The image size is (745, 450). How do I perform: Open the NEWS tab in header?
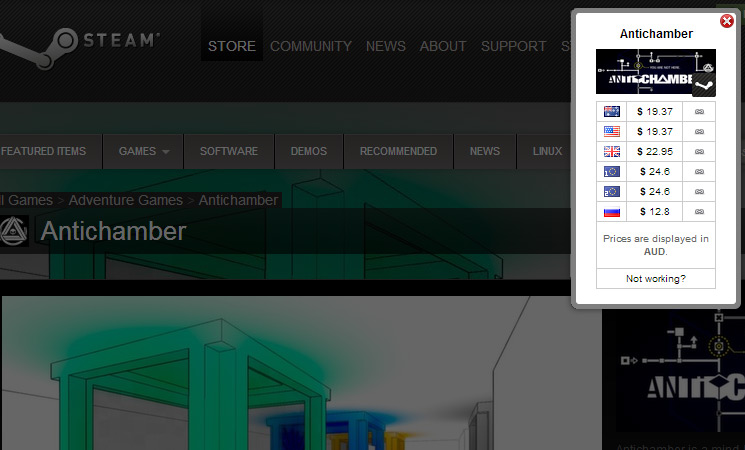pos(385,46)
